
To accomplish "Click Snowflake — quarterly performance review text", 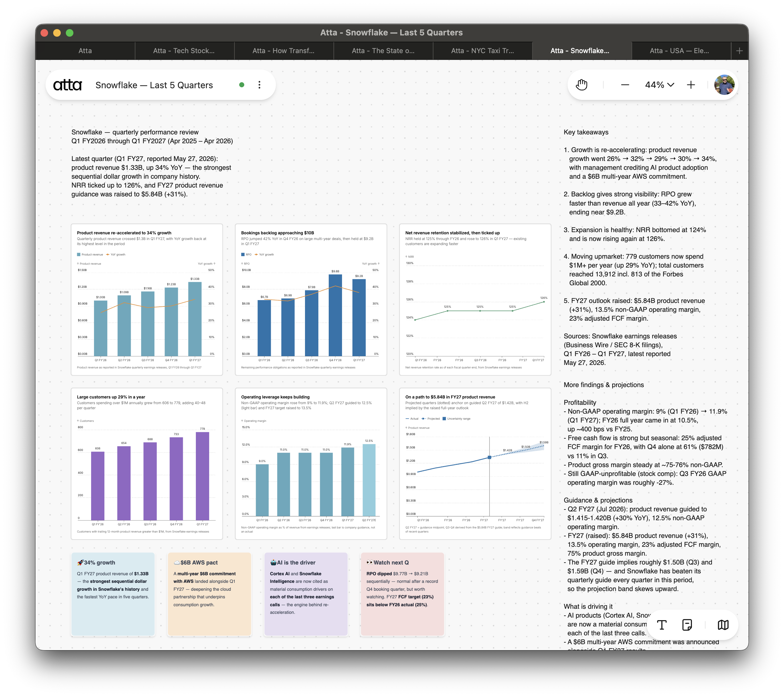I will tap(135, 132).
